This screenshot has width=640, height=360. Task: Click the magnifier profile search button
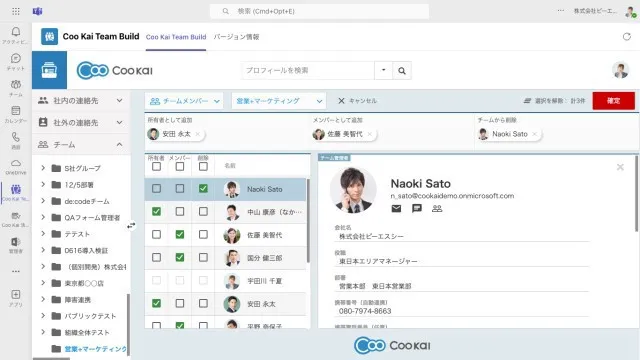(x=402, y=71)
